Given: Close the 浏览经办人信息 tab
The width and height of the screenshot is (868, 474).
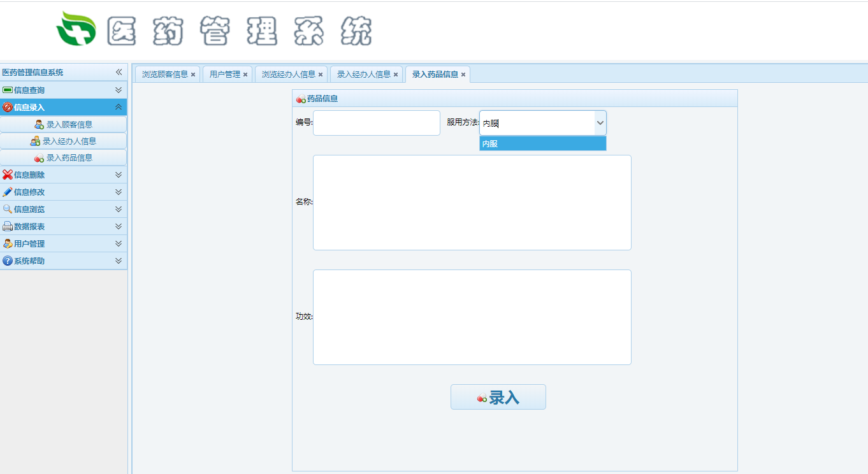Looking at the screenshot, I should [x=321, y=75].
